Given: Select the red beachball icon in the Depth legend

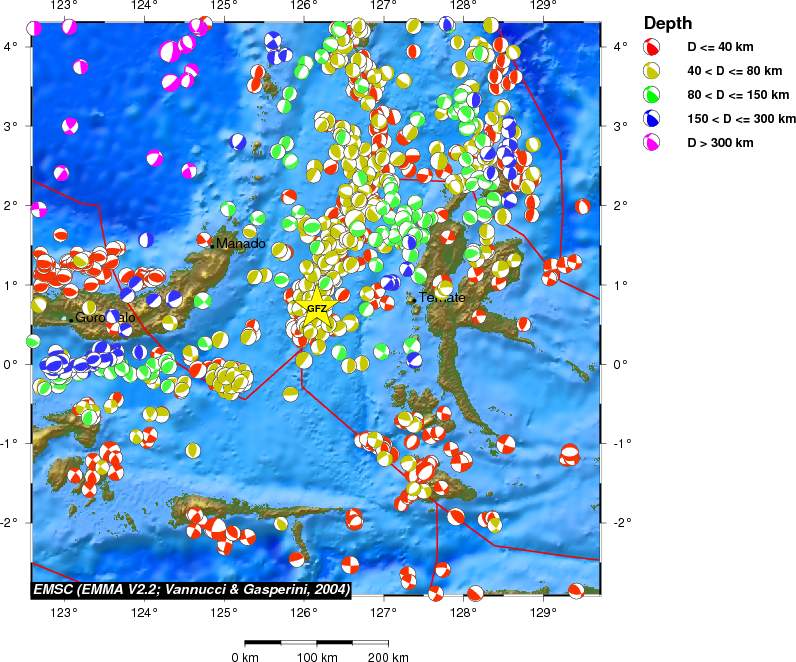Looking at the screenshot, I should point(651,47).
